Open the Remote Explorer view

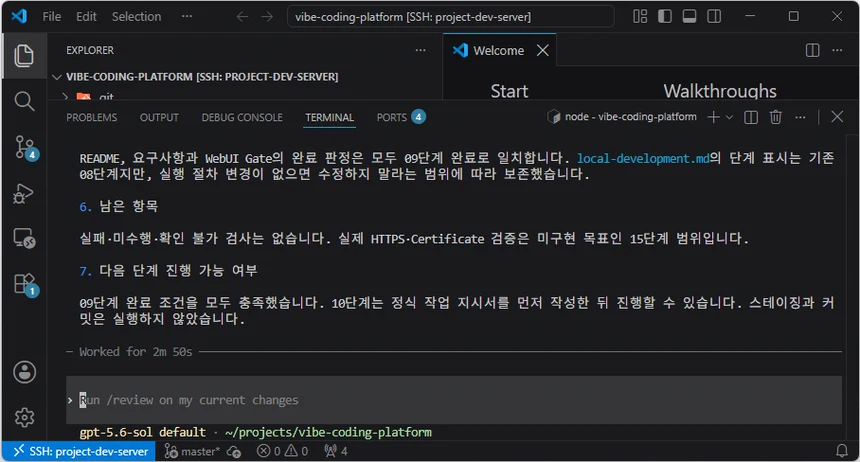(24, 239)
